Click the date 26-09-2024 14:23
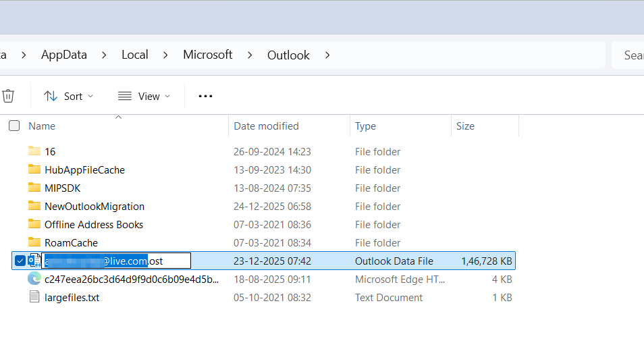This screenshot has width=644, height=345. pyautogui.click(x=272, y=151)
